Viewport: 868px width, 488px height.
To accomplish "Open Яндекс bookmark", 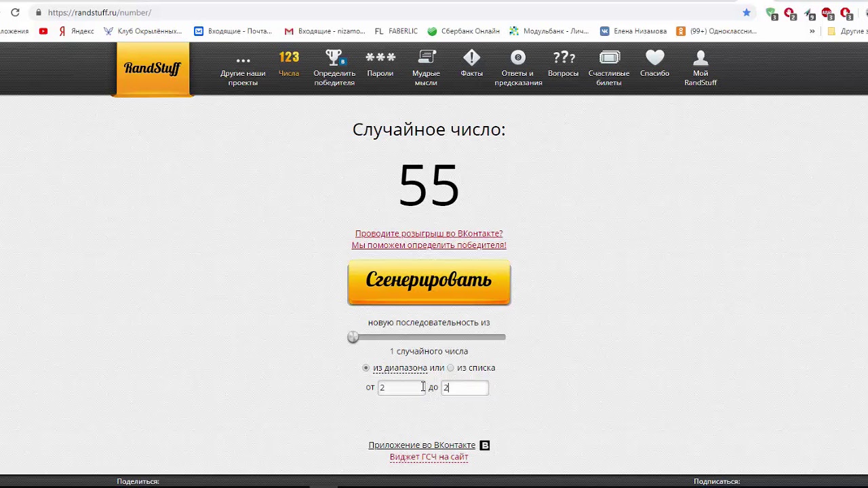I will pos(77,31).
